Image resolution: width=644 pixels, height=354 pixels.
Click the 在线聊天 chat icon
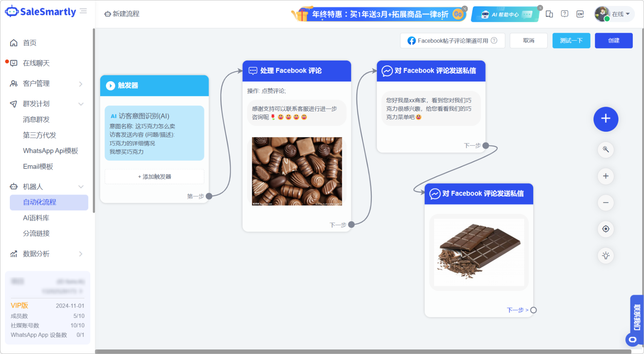coord(14,63)
